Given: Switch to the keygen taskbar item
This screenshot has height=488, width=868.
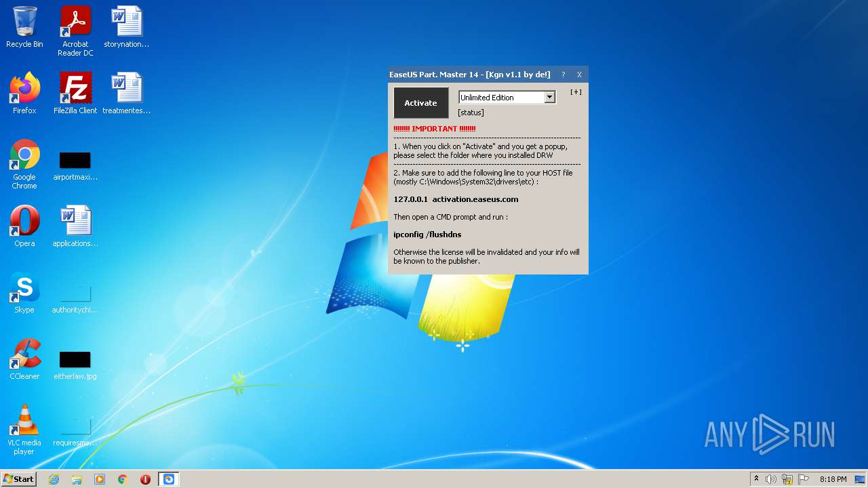Looking at the screenshot, I should [169, 479].
